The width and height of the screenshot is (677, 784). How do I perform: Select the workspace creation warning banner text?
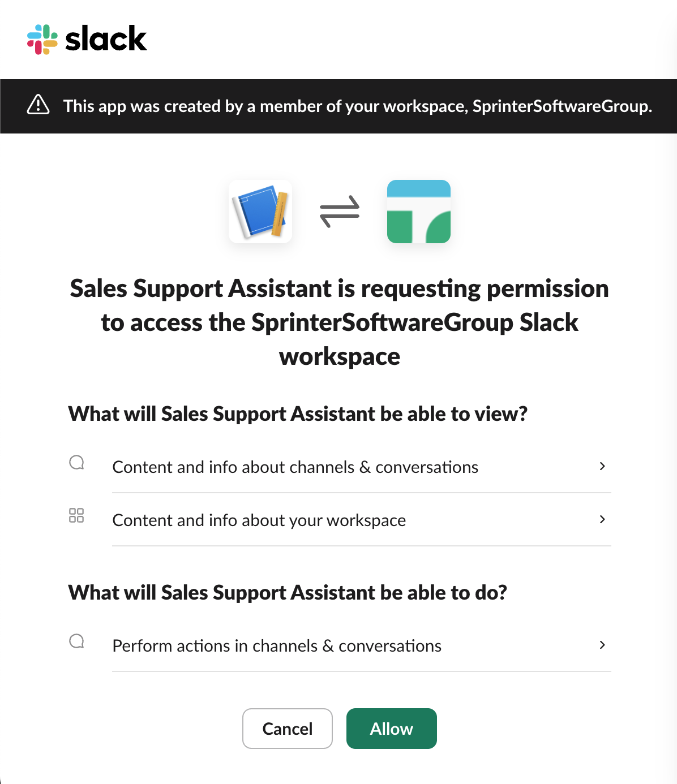[x=358, y=106]
